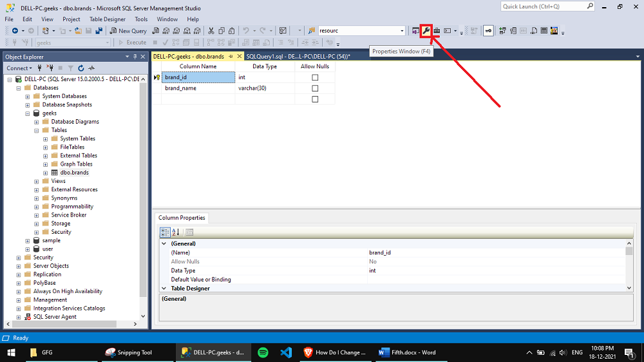Click the Disconnect icon in Object Explorer
This screenshot has width=644, height=362.
point(50,68)
